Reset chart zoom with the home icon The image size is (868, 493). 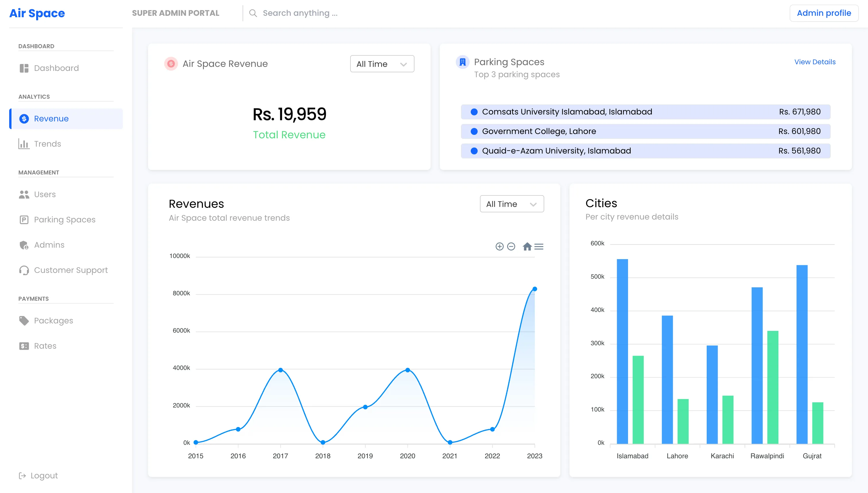click(x=527, y=246)
